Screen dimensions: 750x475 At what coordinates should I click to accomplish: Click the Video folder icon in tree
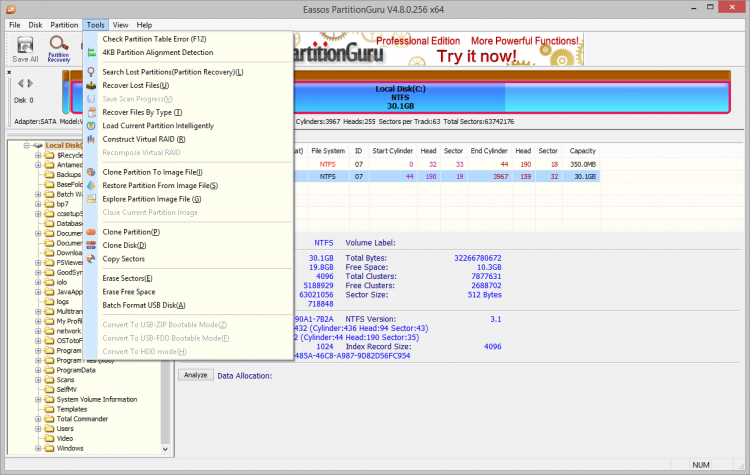click(49, 438)
